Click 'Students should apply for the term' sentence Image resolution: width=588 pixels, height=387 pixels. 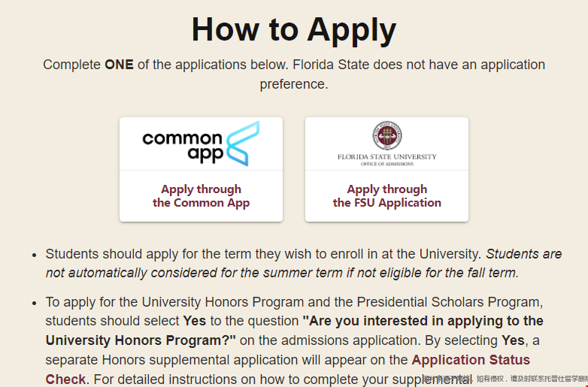[x=263, y=254]
